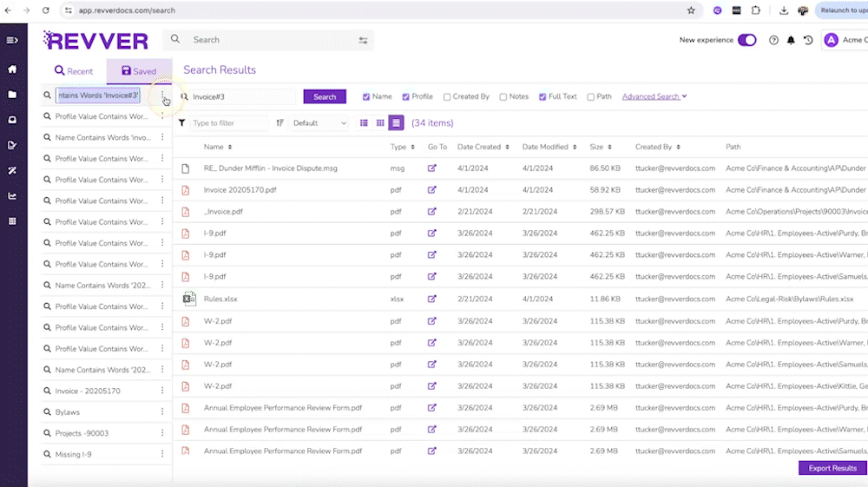Click the search filter sliders icon
Image resolution: width=868 pixels, height=487 pixels.
pos(363,41)
